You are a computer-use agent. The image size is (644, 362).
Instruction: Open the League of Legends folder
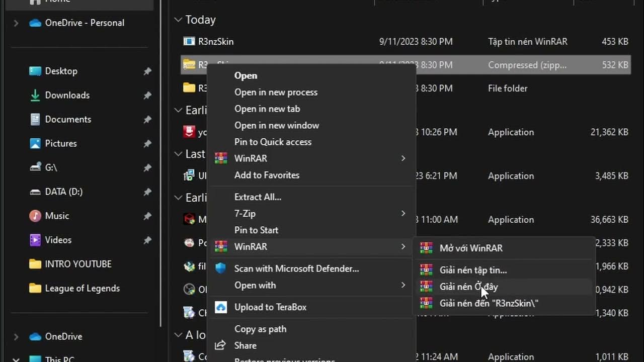click(82, 288)
